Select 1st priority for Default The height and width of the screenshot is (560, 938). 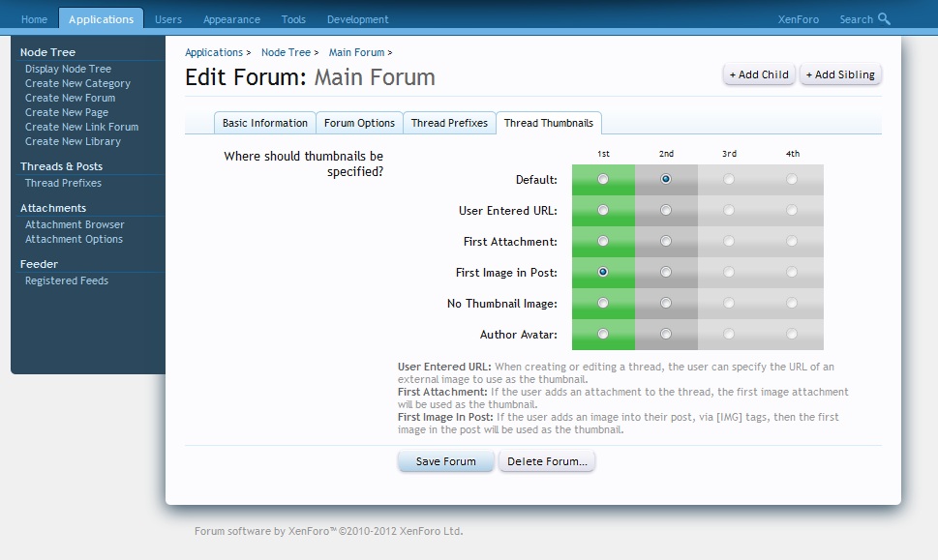[x=603, y=179]
